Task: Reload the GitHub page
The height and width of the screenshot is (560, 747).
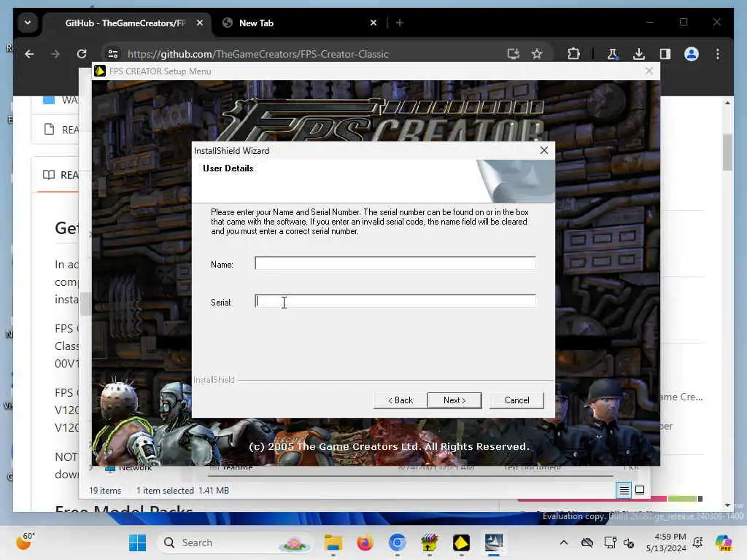Action: click(x=82, y=54)
